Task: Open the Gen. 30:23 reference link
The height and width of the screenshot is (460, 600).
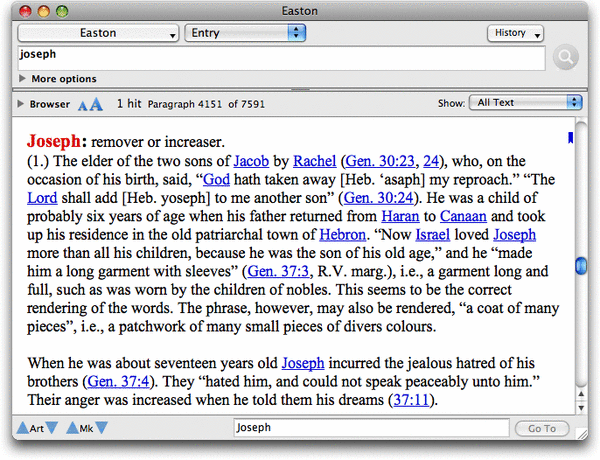Action: point(380,161)
